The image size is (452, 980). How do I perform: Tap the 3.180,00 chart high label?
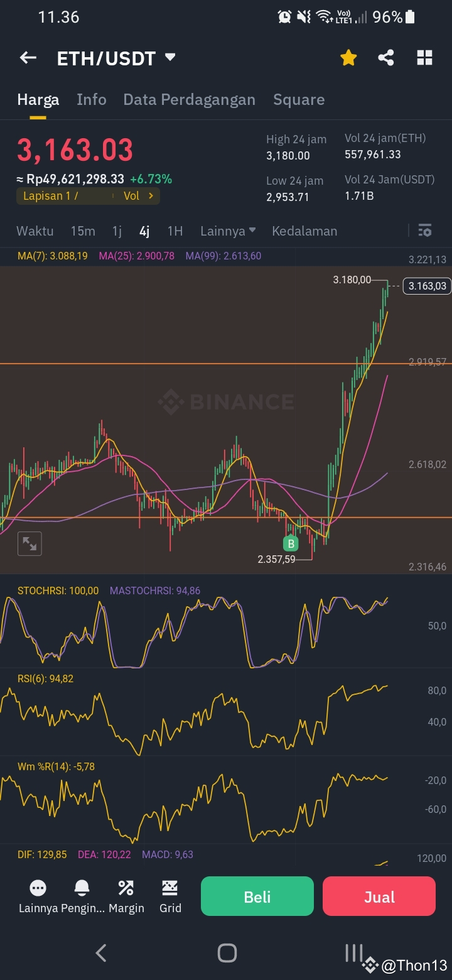pos(352,280)
